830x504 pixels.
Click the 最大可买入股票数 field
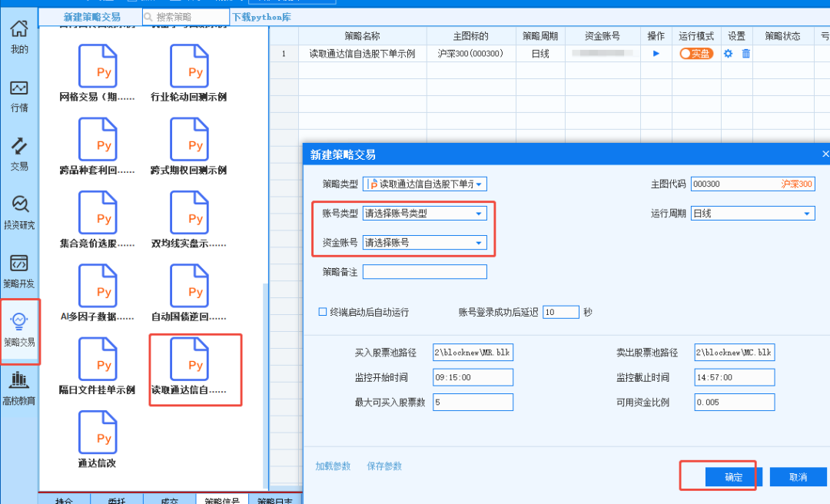pyautogui.click(x=473, y=402)
